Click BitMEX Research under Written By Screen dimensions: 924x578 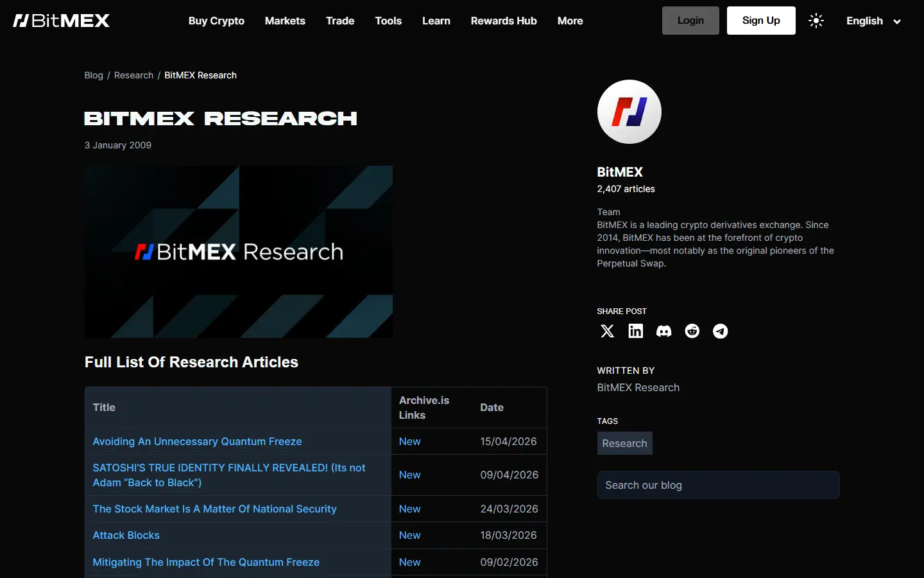pyautogui.click(x=638, y=387)
